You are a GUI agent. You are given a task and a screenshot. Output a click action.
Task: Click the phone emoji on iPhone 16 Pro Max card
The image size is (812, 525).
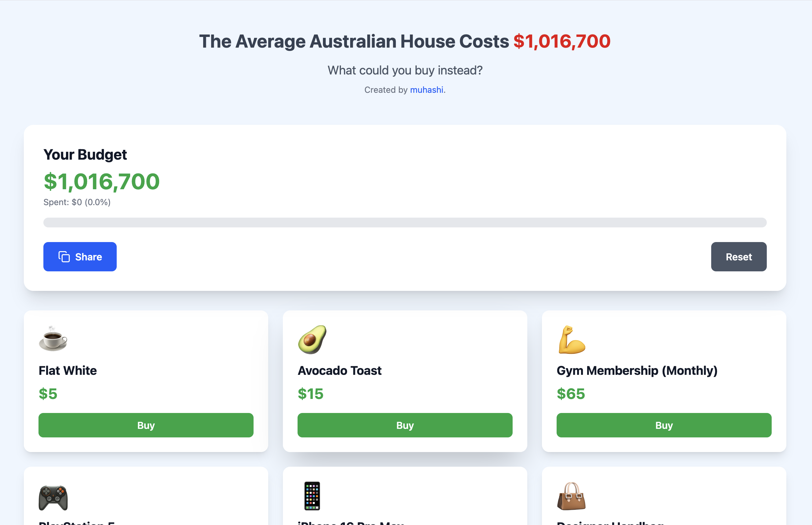click(311, 496)
